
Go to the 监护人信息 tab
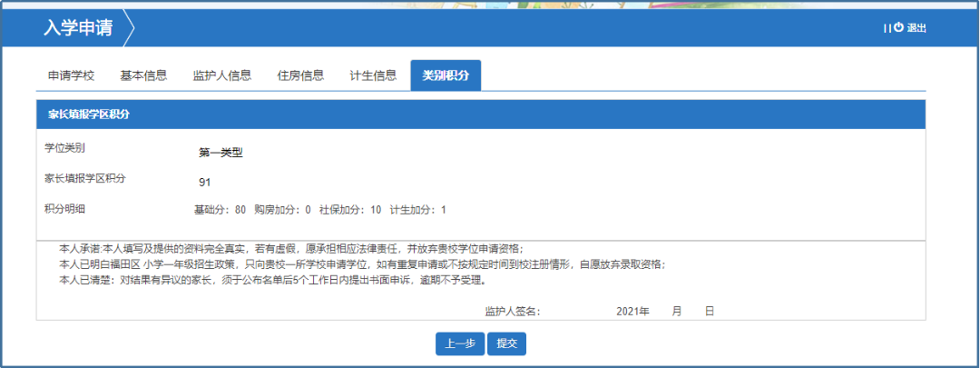point(221,75)
